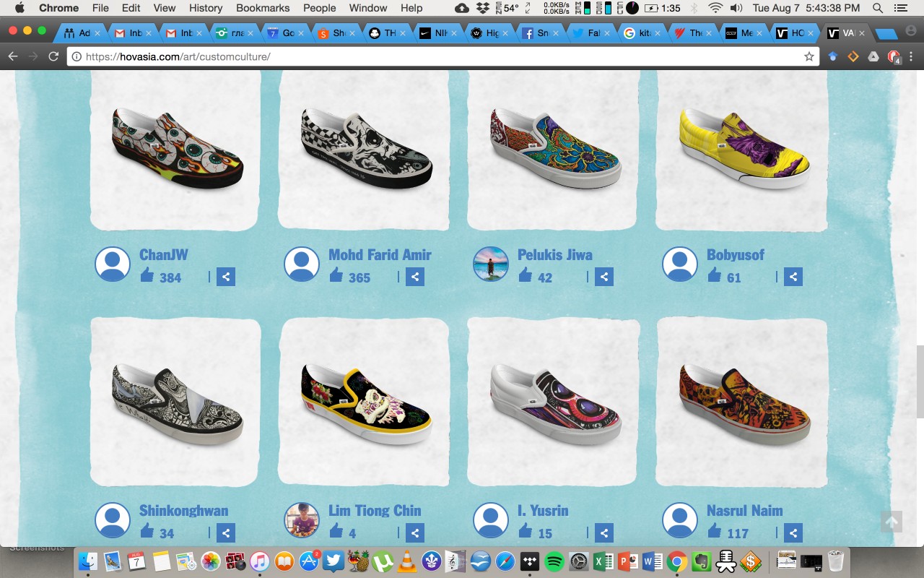
Task: Bookmark page with the star icon
Action: click(808, 56)
